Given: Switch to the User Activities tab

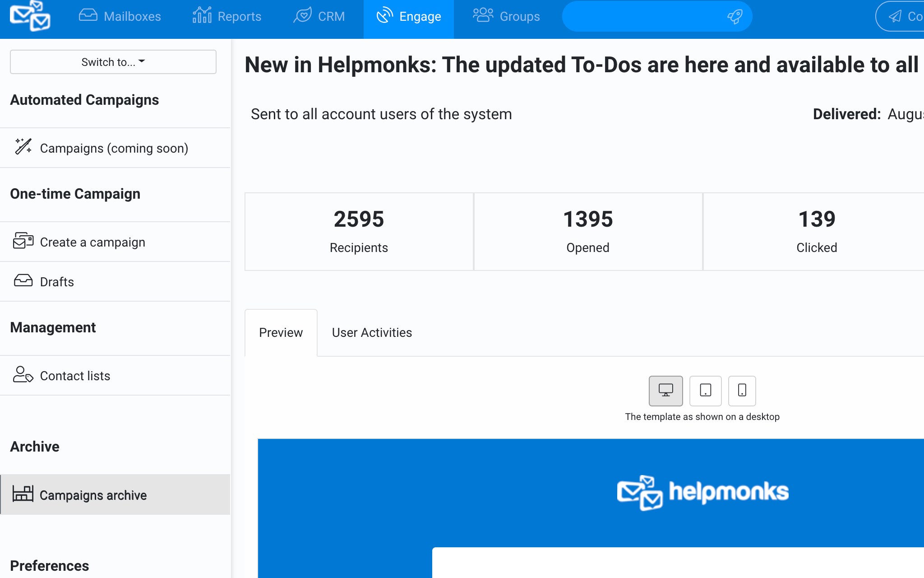Looking at the screenshot, I should [x=372, y=333].
